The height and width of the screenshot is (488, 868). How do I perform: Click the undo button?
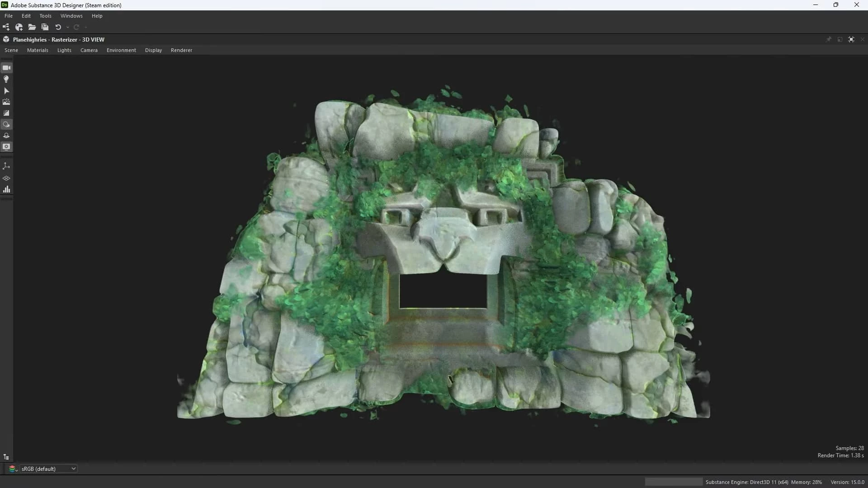[x=58, y=27]
